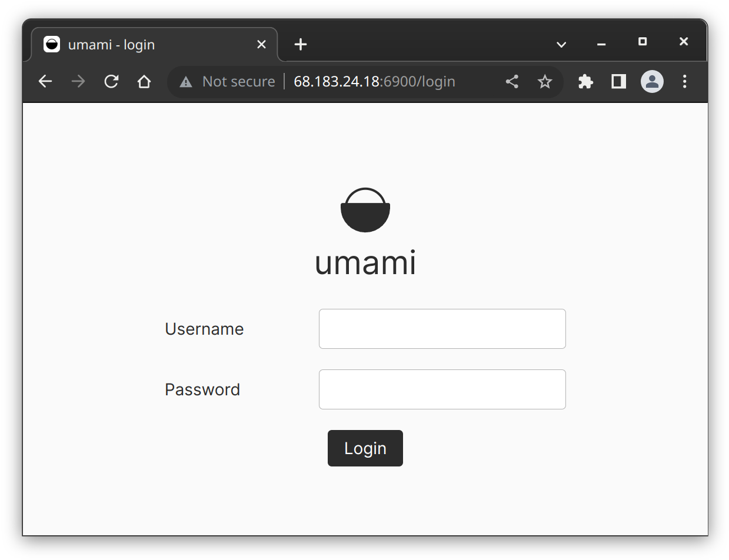Image resolution: width=729 pixels, height=560 pixels.
Task: Click the URL in the address bar
Action: [374, 82]
